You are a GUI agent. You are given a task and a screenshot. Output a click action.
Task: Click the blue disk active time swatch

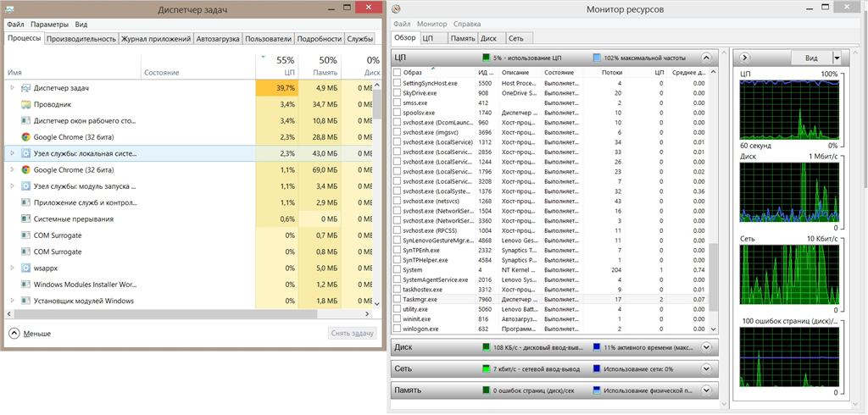click(597, 347)
